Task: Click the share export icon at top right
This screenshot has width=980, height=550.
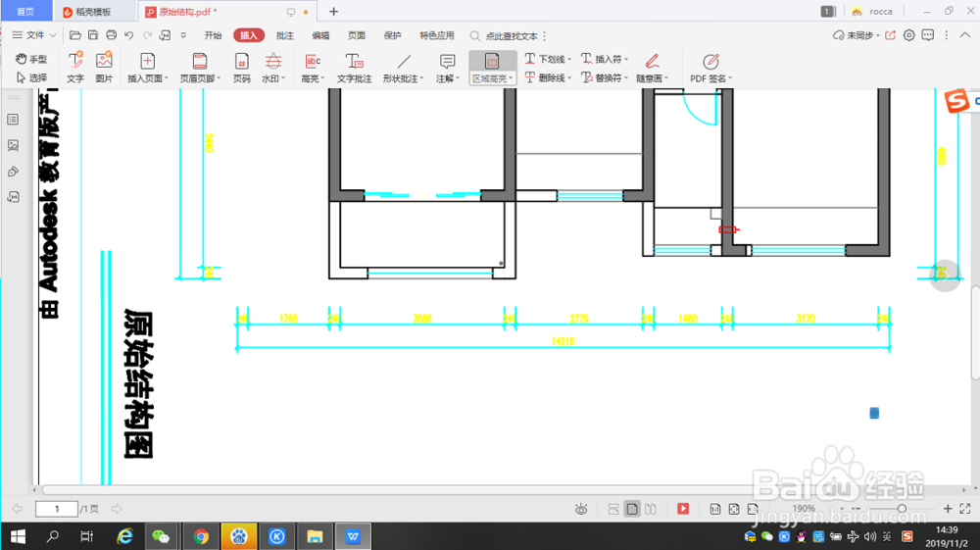Action: [x=891, y=35]
